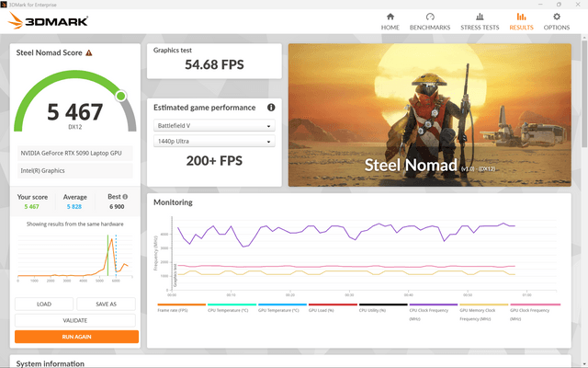Open the Stress Tests bar-chart icon
This screenshot has height=368, width=588.
point(480,17)
